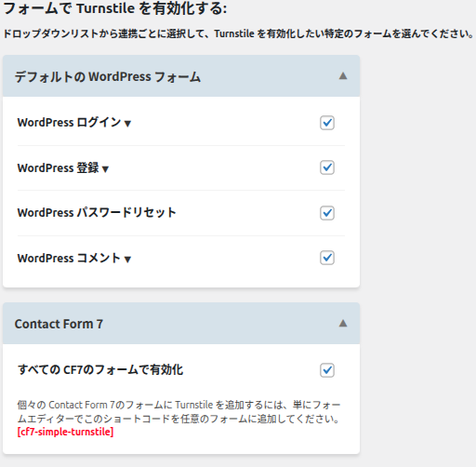Toggle the WordPress 登録 checkbox
476x467 pixels.
(x=327, y=167)
